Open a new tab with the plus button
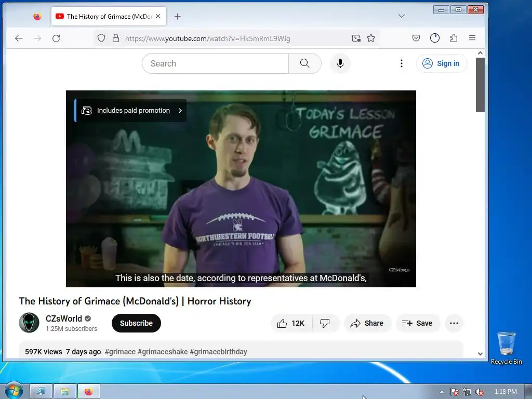Screen dimensions: 532x399 [178, 16]
